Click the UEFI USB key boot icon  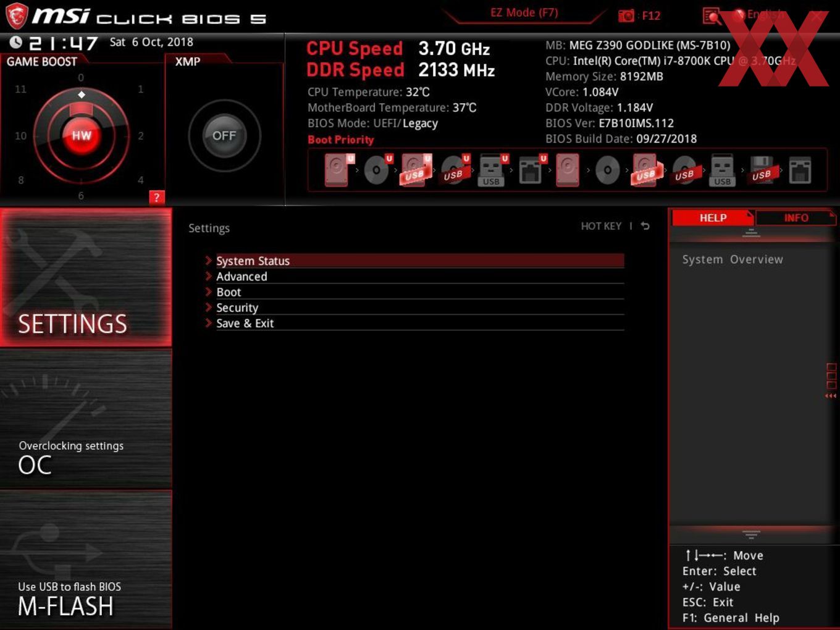tap(492, 170)
